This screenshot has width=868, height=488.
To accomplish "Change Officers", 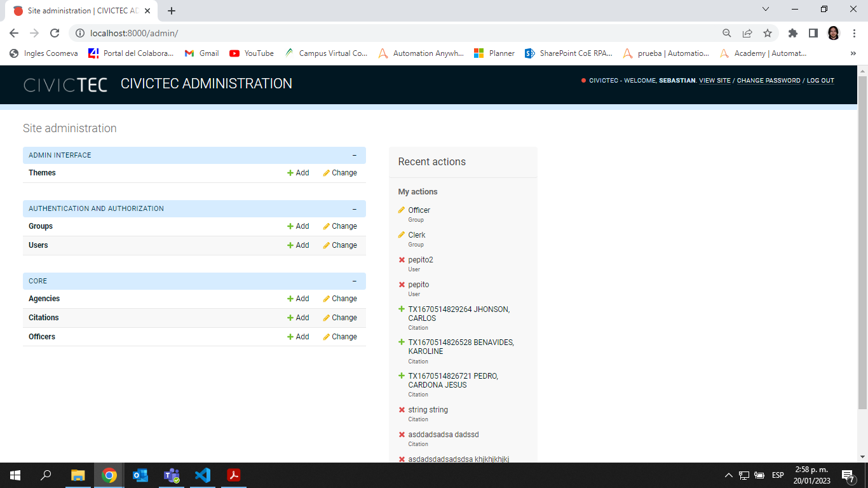I will click(340, 337).
